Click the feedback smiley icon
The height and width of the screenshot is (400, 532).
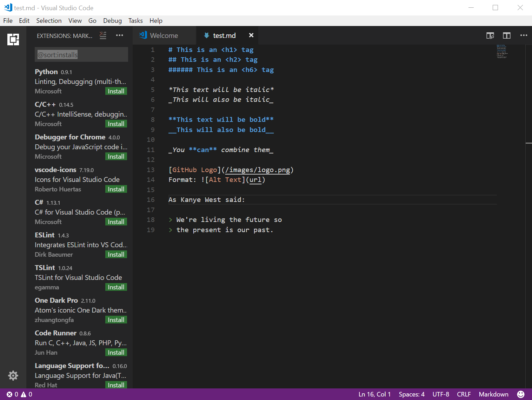[521, 394]
